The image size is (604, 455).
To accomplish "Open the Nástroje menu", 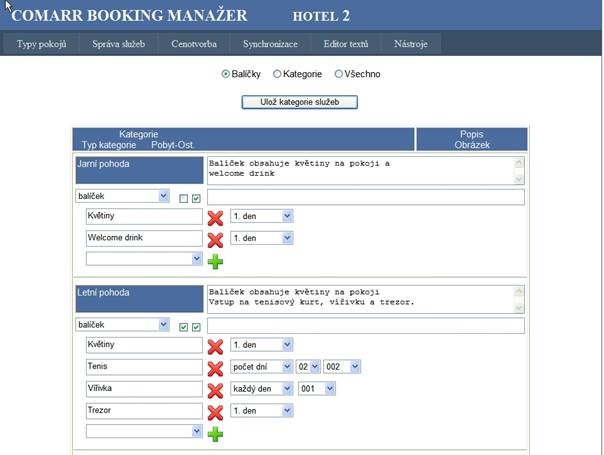I will (411, 44).
